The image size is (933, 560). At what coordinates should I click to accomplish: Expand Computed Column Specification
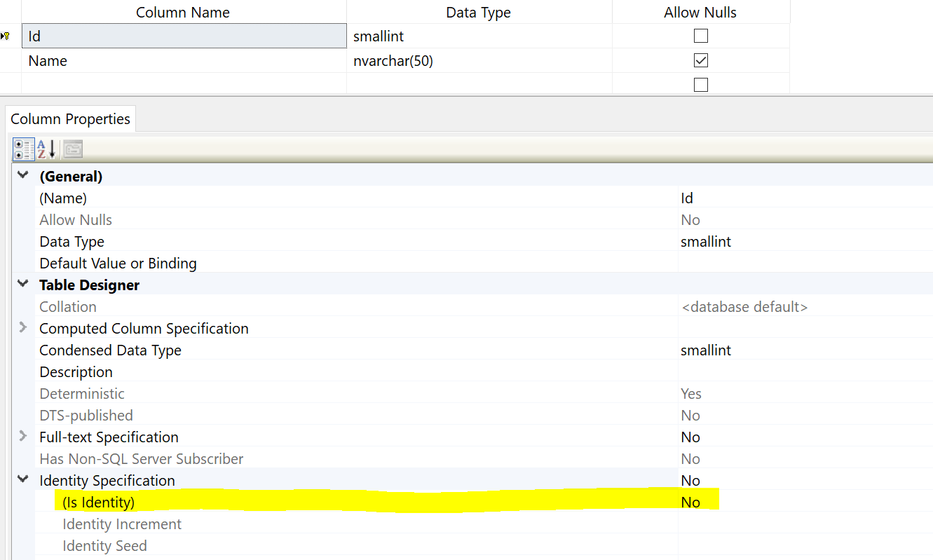coord(23,328)
